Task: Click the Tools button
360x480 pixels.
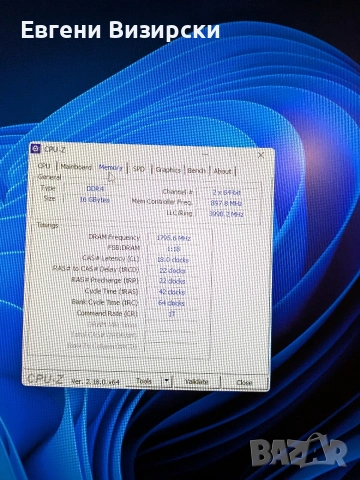Action: pos(144,381)
